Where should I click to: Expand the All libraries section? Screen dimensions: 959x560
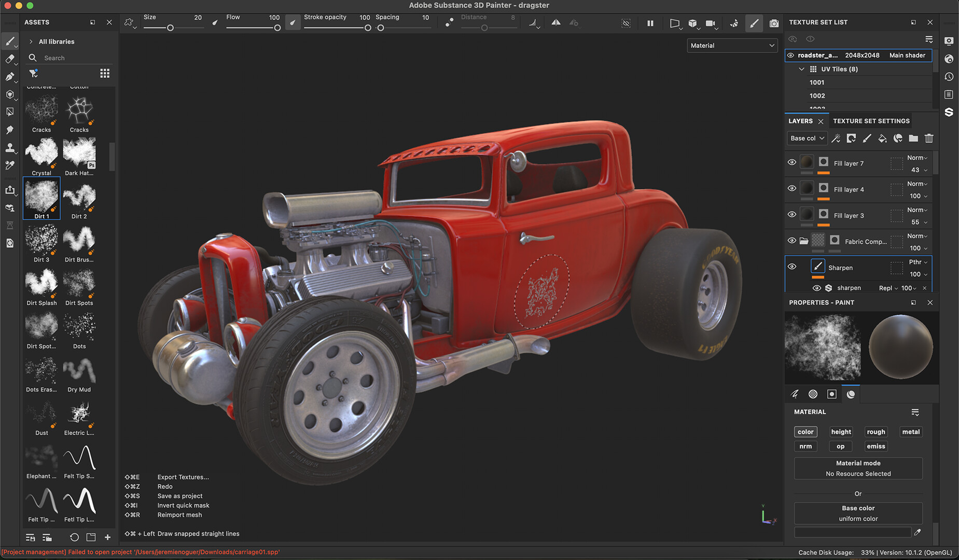click(31, 41)
